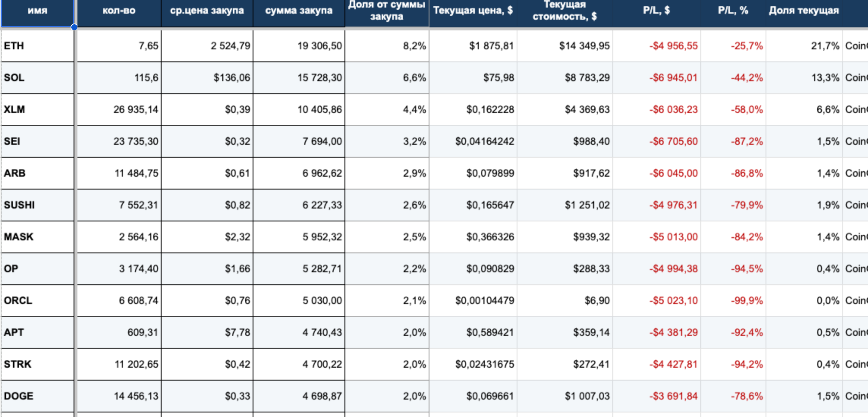Select the 'P/L, %' column header

(733, 13)
